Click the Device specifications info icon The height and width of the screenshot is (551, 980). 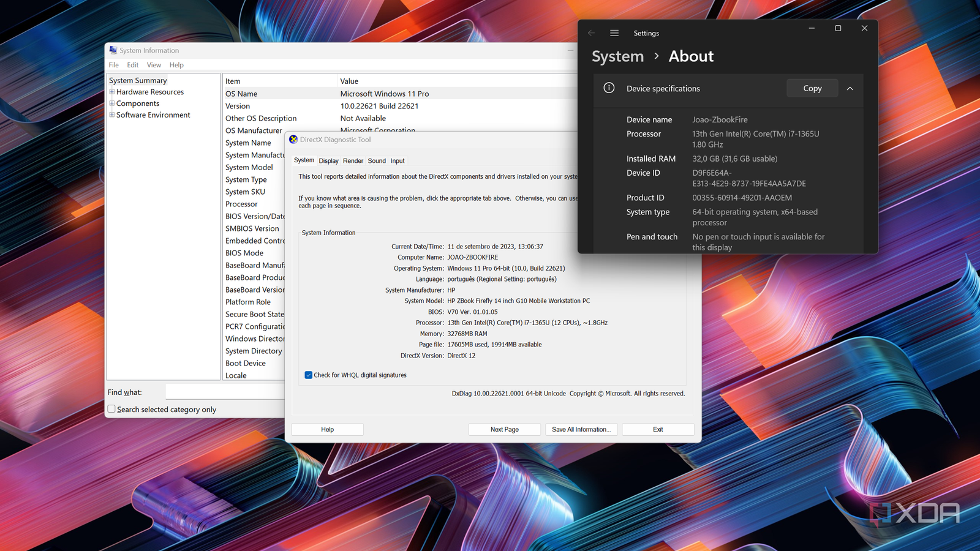(609, 88)
